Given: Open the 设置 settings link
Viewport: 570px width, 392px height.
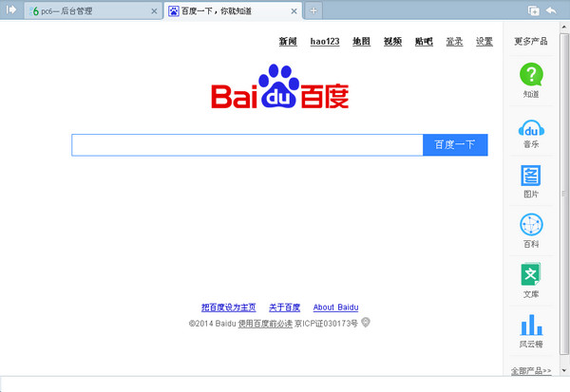Looking at the screenshot, I should point(484,42).
